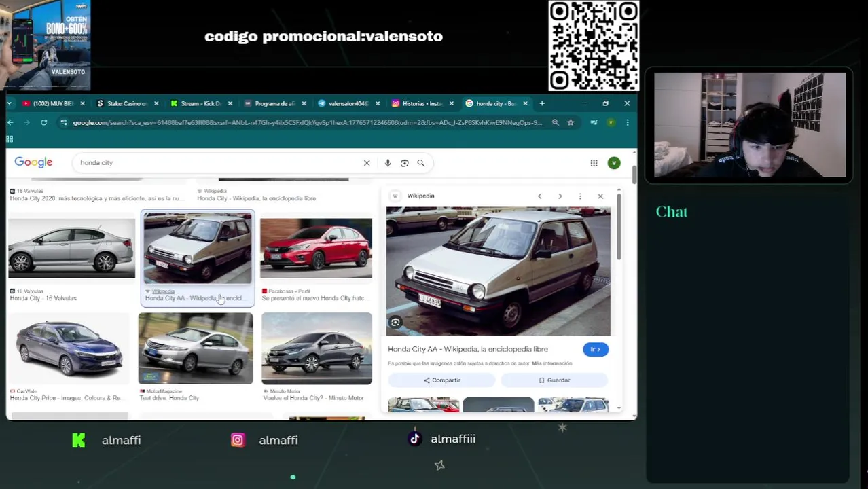Open the Vuelve el Honda City caption link
This screenshot has width=868, height=489.
pyautogui.click(x=314, y=398)
